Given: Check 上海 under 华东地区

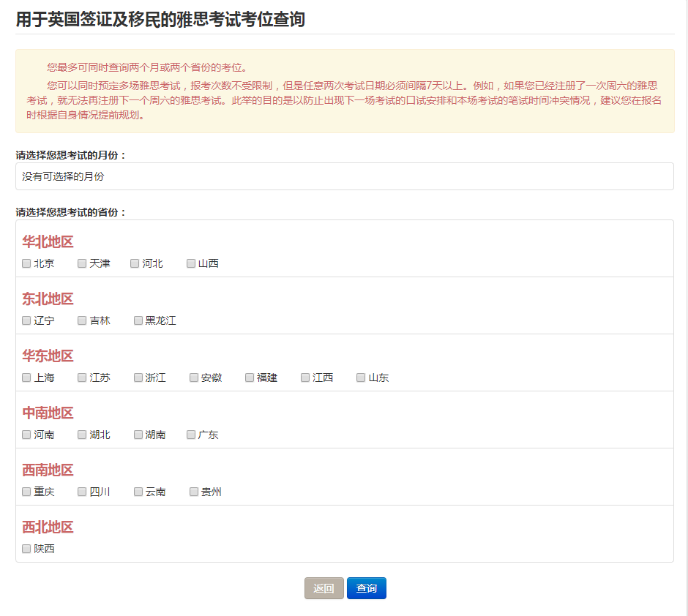Looking at the screenshot, I should 26,378.
